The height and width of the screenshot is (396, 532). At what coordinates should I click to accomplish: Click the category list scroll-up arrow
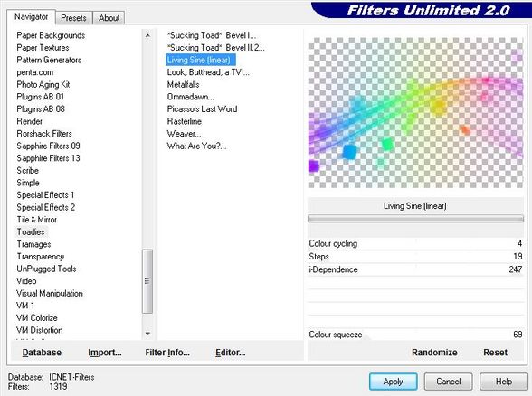pyautogui.click(x=147, y=35)
